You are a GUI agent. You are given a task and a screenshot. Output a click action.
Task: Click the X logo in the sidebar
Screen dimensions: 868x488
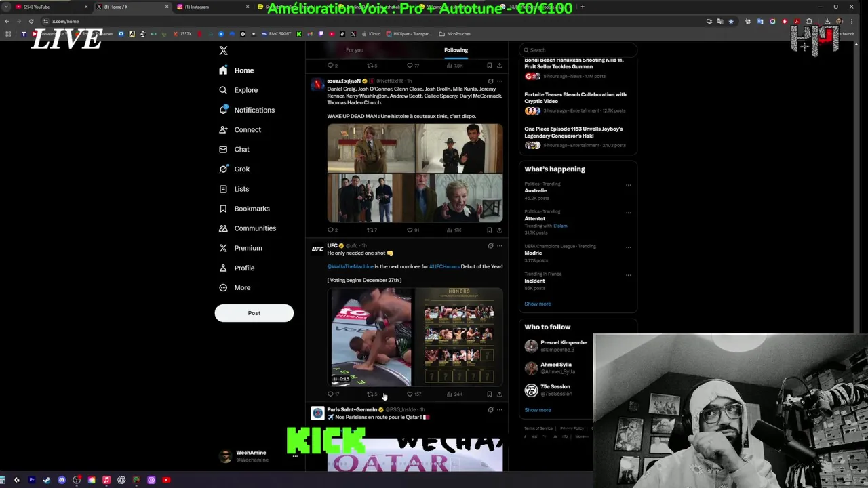pyautogui.click(x=223, y=50)
